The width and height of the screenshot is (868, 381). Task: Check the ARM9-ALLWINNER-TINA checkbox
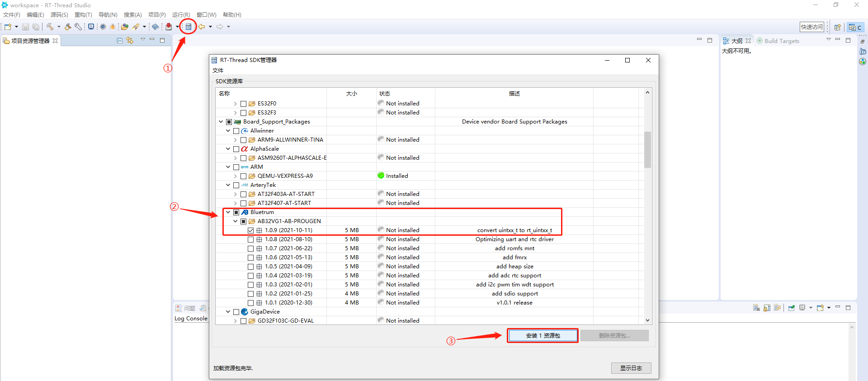tap(244, 140)
